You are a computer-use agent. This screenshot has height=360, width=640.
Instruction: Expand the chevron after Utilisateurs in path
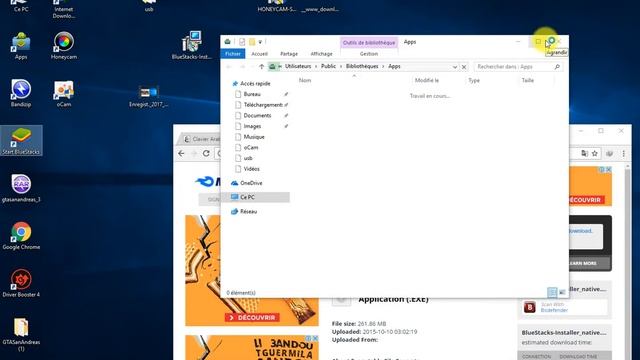pos(316,67)
